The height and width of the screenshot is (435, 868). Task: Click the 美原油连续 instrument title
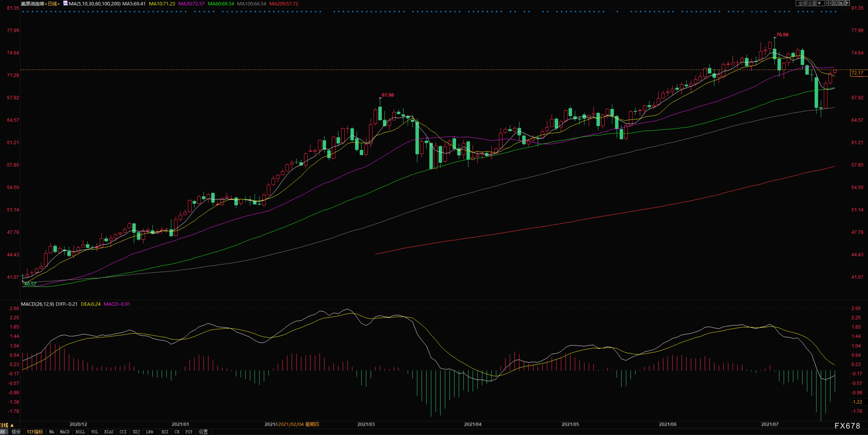(x=33, y=4)
